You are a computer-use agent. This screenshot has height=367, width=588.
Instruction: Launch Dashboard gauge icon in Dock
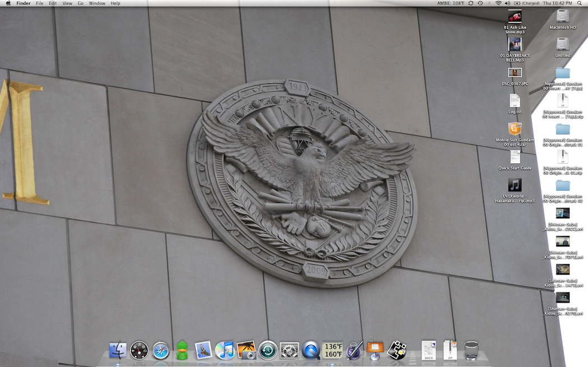(x=139, y=351)
